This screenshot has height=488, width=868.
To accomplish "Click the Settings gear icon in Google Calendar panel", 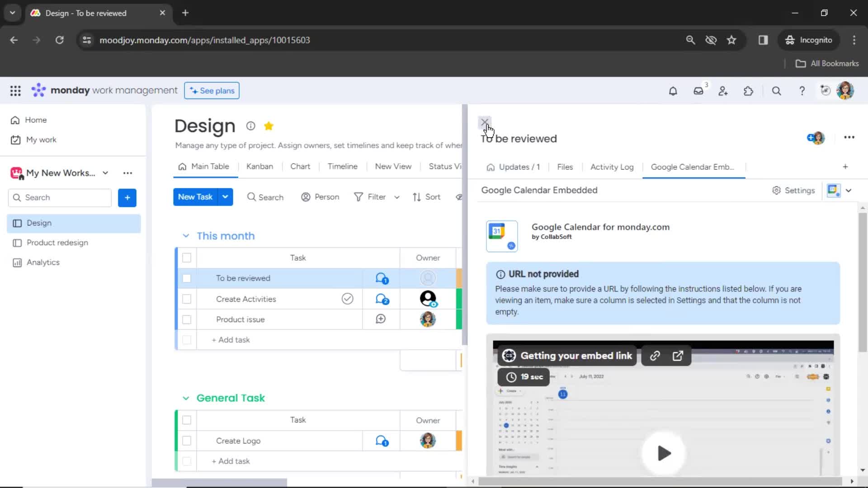I will pos(776,189).
